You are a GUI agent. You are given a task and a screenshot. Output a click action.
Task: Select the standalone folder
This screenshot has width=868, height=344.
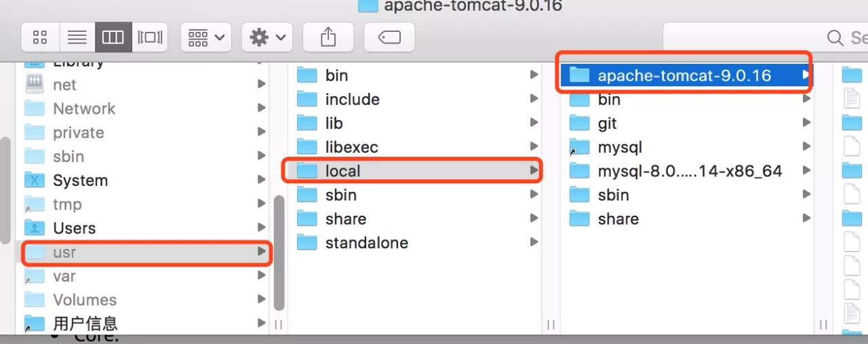(415, 243)
